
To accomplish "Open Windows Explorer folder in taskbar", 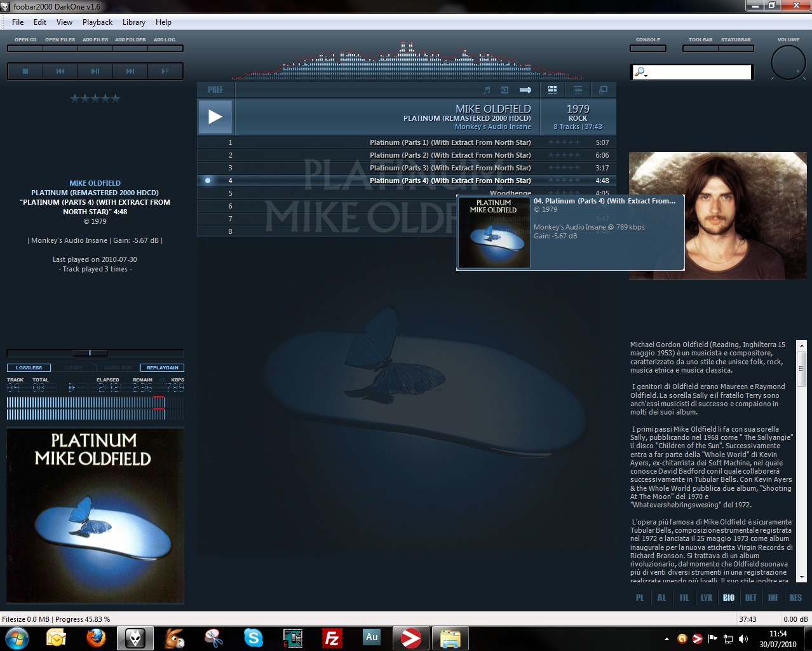I will [x=450, y=638].
